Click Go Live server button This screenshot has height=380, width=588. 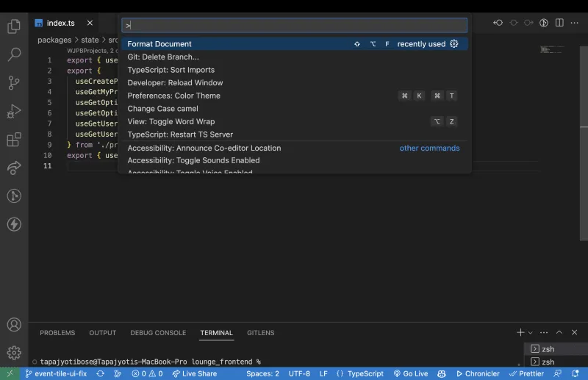pos(411,373)
